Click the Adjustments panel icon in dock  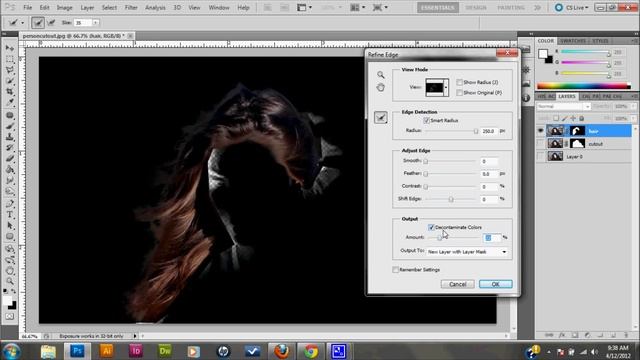pos(526,70)
